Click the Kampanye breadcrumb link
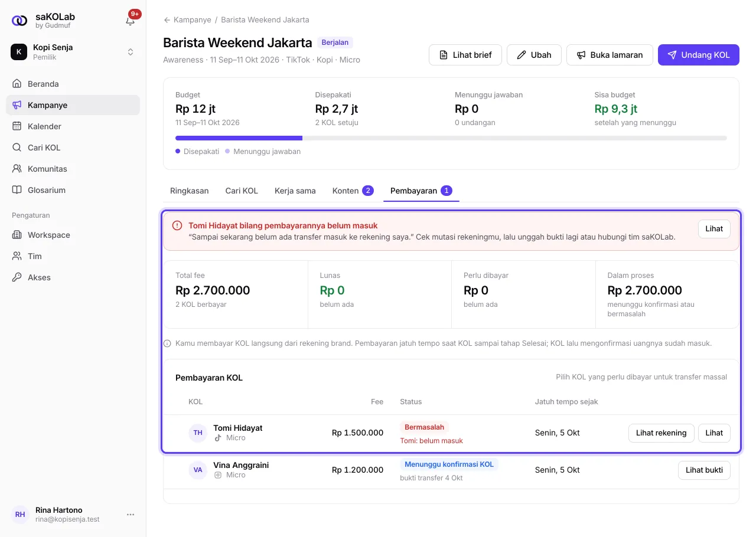The width and height of the screenshot is (756, 537). [x=193, y=20]
